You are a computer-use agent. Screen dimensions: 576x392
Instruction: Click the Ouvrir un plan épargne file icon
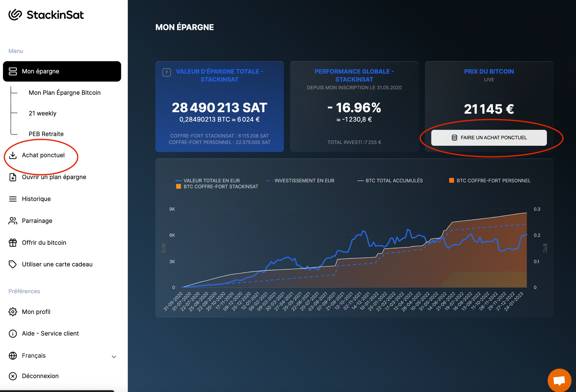[x=13, y=177]
